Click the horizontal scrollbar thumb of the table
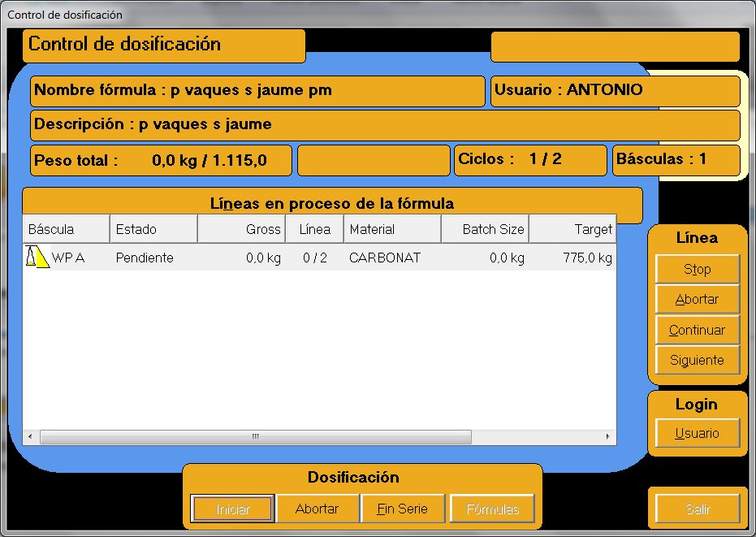Viewport: 756px width, 537px height. 256,436
